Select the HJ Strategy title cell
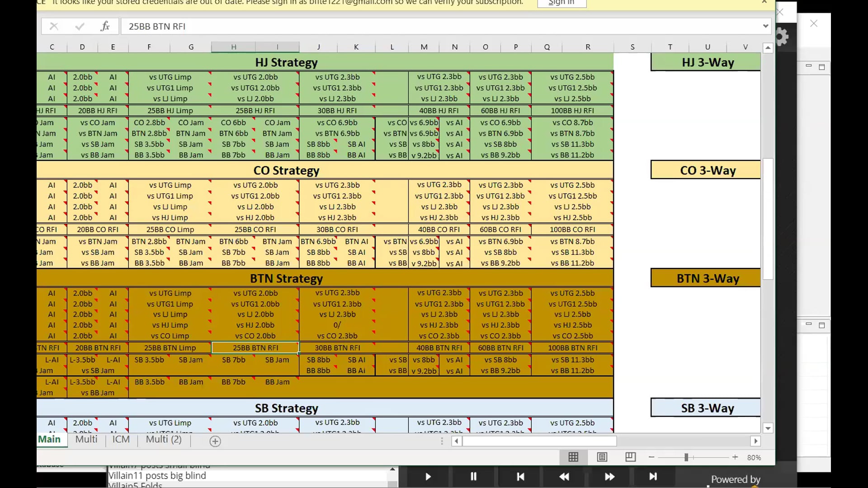 [286, 62]
